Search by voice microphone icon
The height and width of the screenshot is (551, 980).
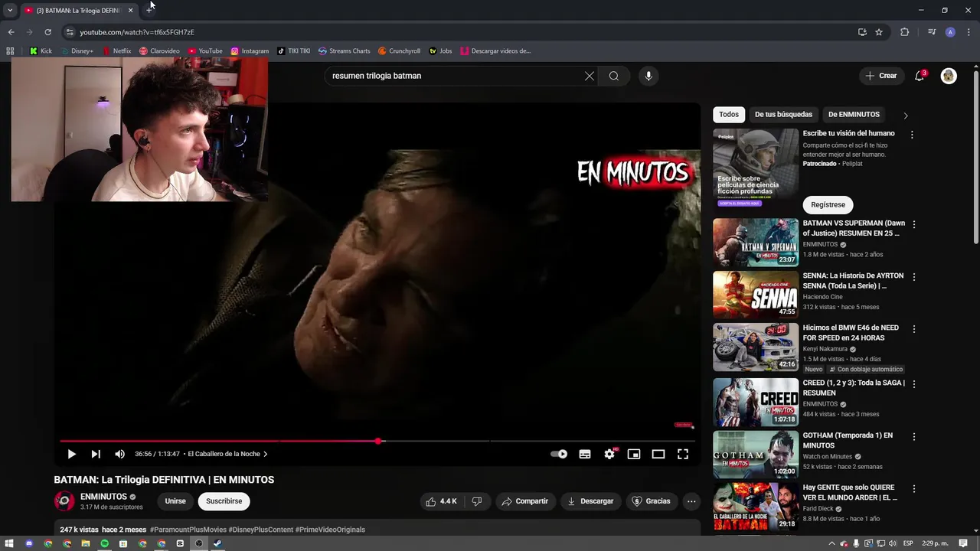[x=648, y=76]
